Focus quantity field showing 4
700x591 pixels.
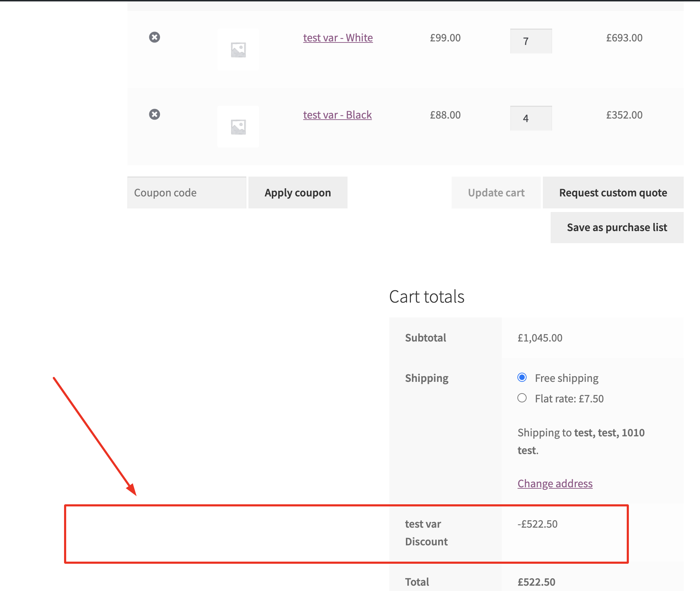click(531, 118)
